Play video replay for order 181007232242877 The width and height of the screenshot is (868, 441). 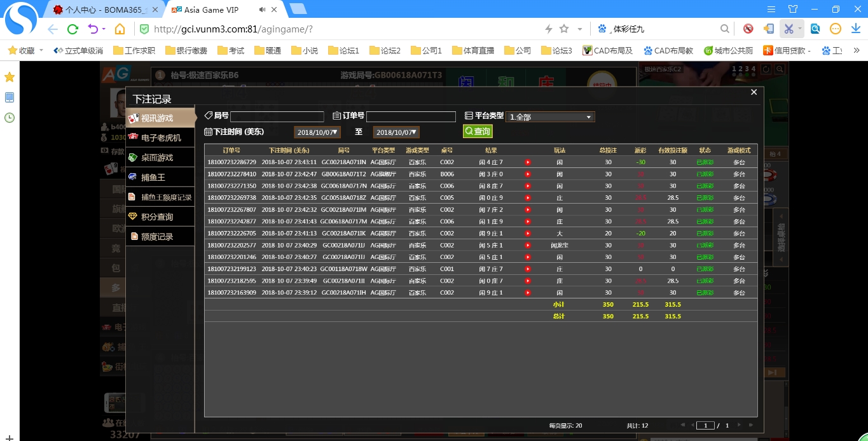[x=528, y=221]
